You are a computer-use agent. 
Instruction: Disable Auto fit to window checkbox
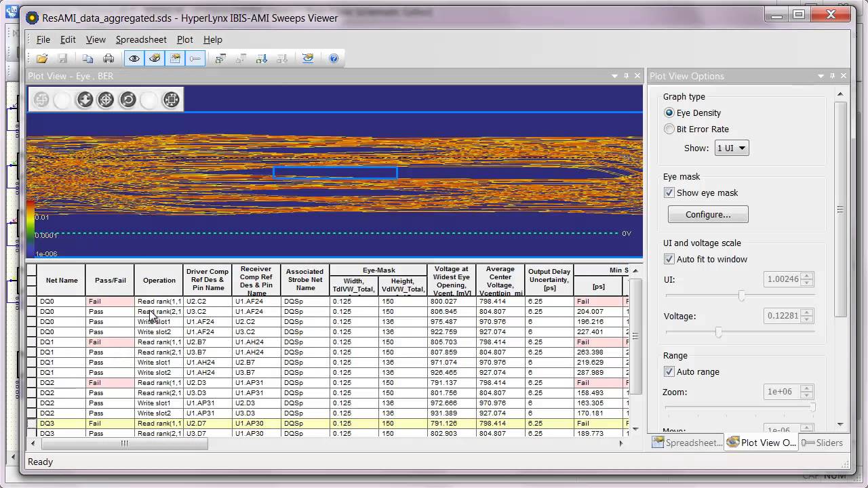tap(669, 260)
